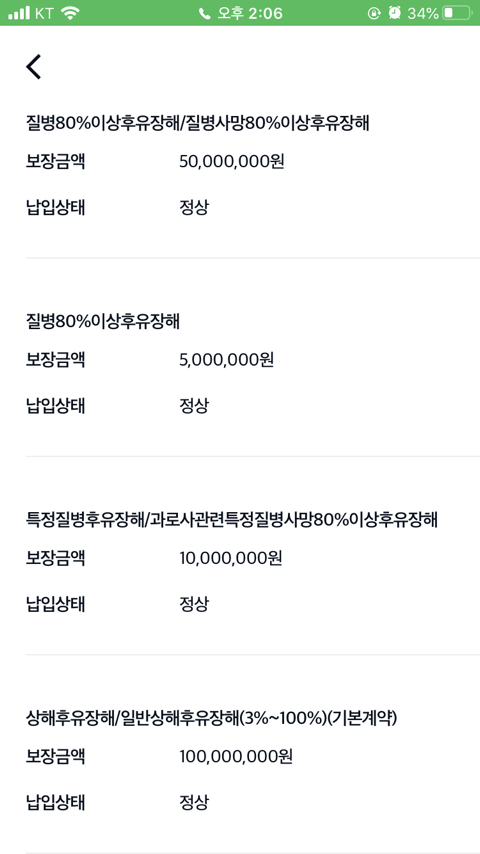The width and height of the screenshot is (480, 854).
Task: Tap 정상 status under the 50,000,000원 item
Action: click(x=193, y=208)
